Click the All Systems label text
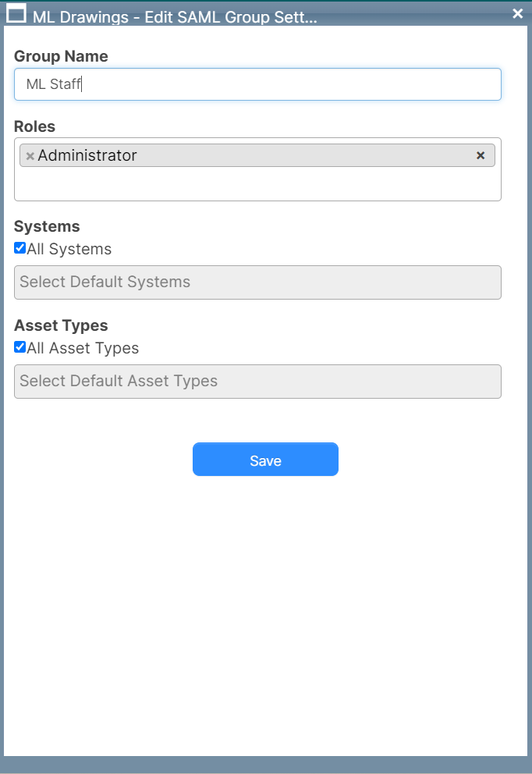The image size is (532, 774). pos(69,250)
